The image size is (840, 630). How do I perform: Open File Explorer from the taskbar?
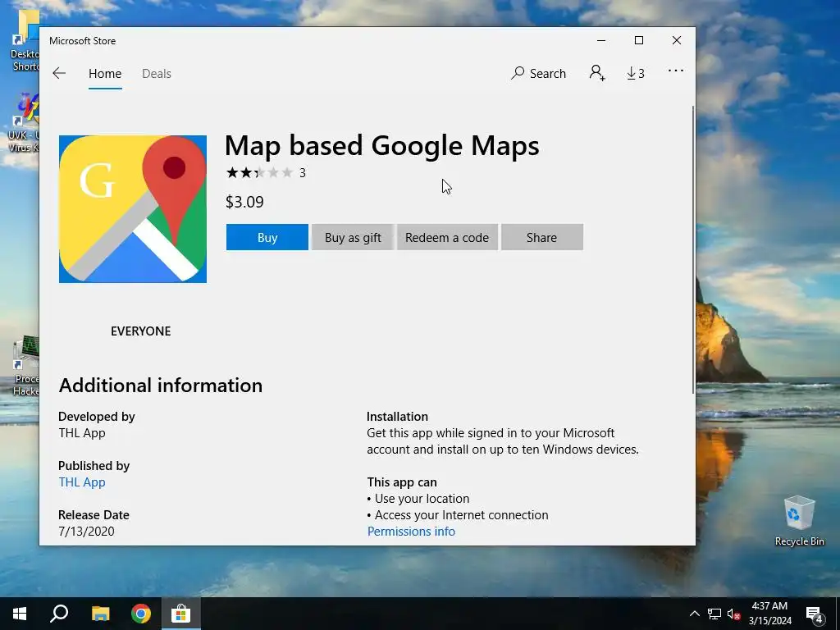tap(100, 614)
